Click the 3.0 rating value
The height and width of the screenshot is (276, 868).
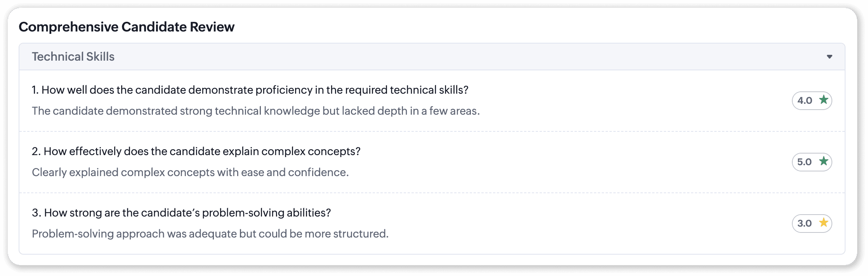coord(804,224)
